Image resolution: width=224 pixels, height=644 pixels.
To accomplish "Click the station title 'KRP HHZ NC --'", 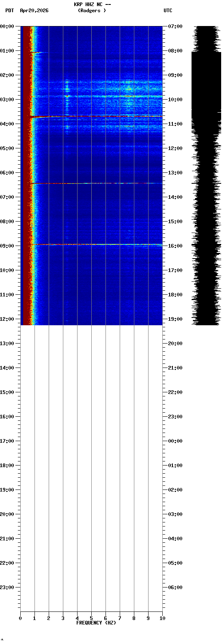I will tap(92, 4).
